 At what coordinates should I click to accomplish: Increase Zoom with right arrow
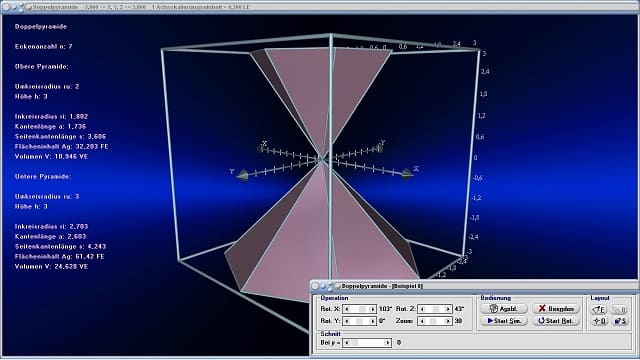(448, 321)
